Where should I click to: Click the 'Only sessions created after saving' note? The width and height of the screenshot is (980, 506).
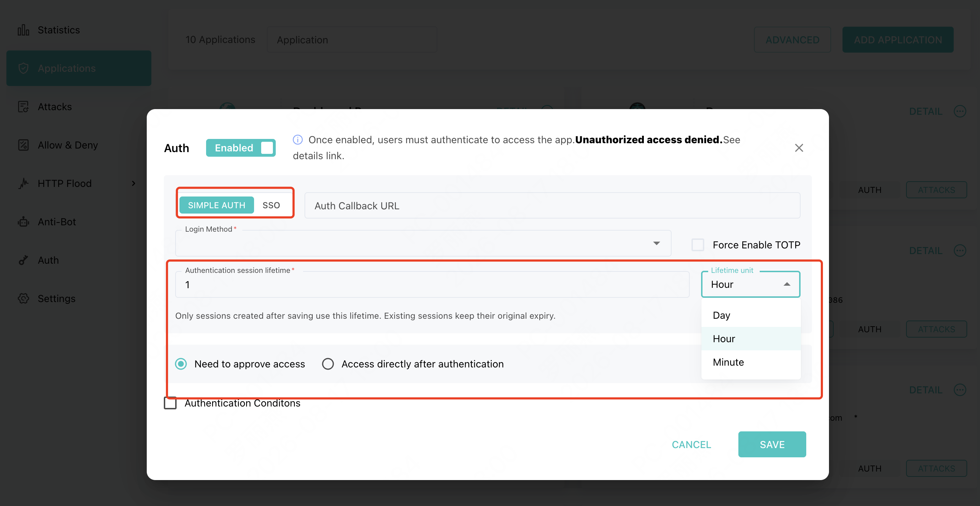pyautogui.click(x=365, y=316)
